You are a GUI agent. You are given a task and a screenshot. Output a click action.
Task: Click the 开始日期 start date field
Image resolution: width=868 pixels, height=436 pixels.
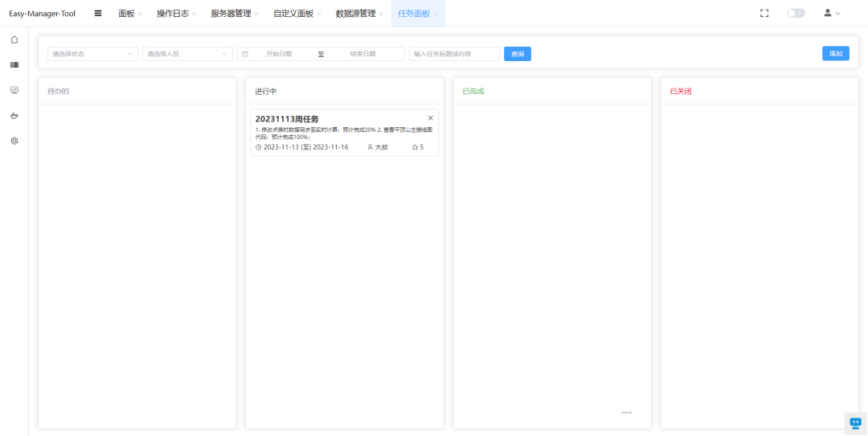279,54
